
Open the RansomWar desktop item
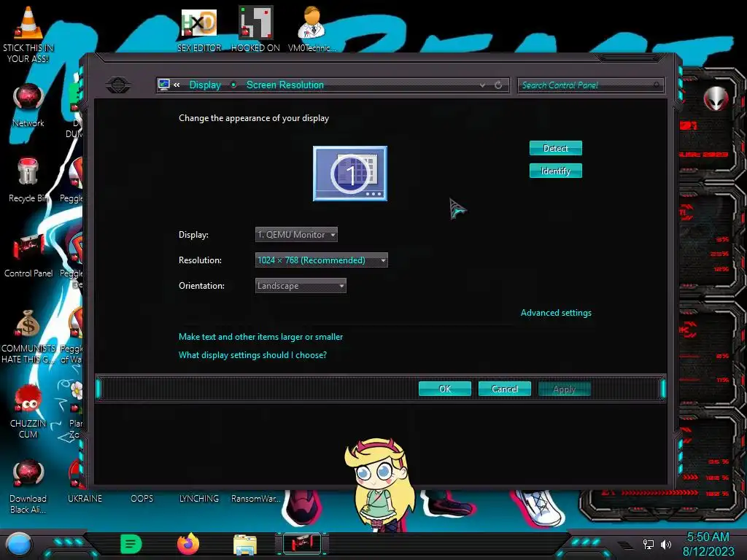pyautogui.click(x=256, y=498)
